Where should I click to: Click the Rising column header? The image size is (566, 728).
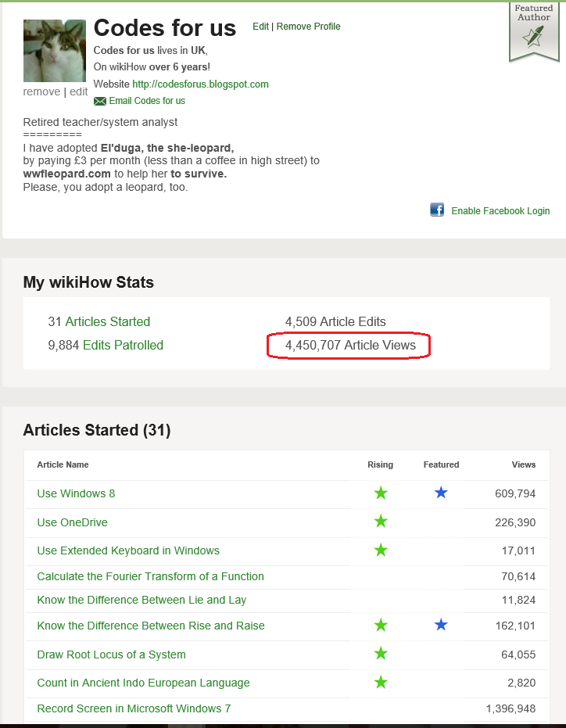click(380, 464)
